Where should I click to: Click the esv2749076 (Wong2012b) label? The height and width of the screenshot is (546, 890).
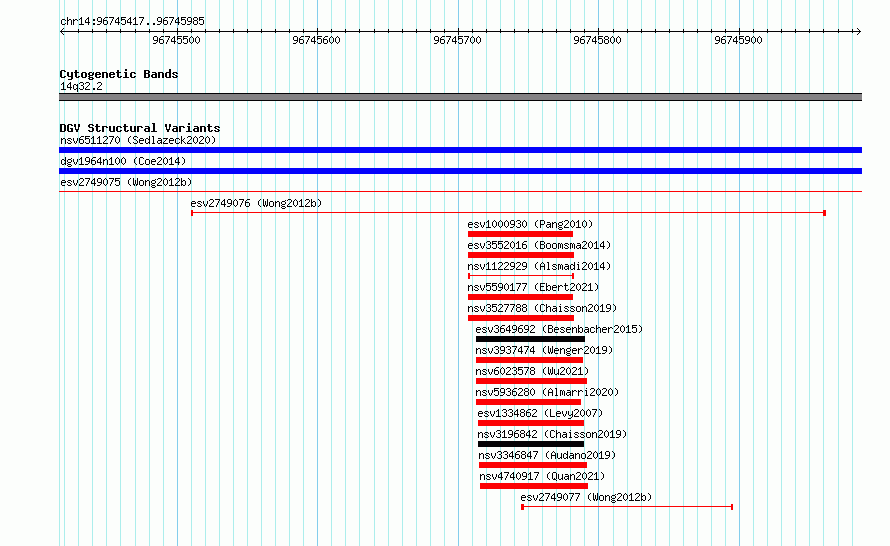[x=256, y=203]
